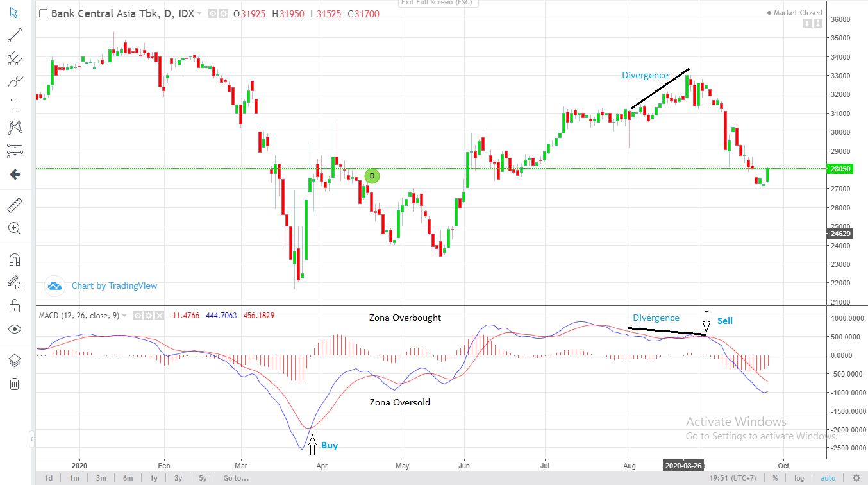Click the green D dividend marker
The image size is (868, 485).
tap(372, 176)
